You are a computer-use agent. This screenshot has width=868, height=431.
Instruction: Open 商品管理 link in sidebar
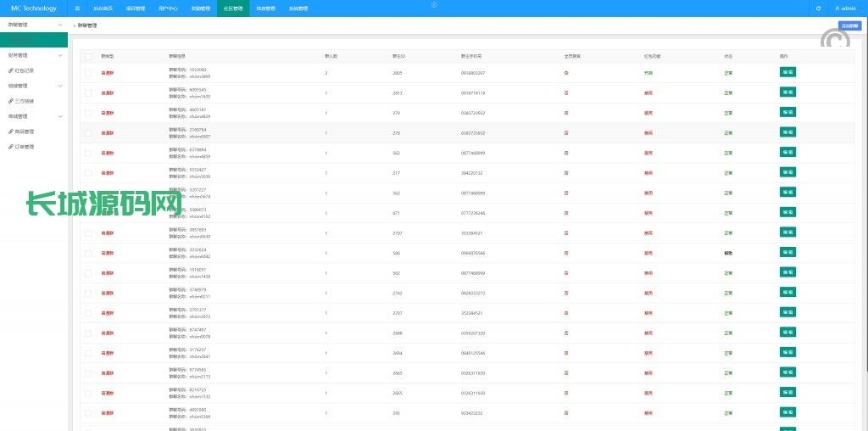tap(24, 132)
